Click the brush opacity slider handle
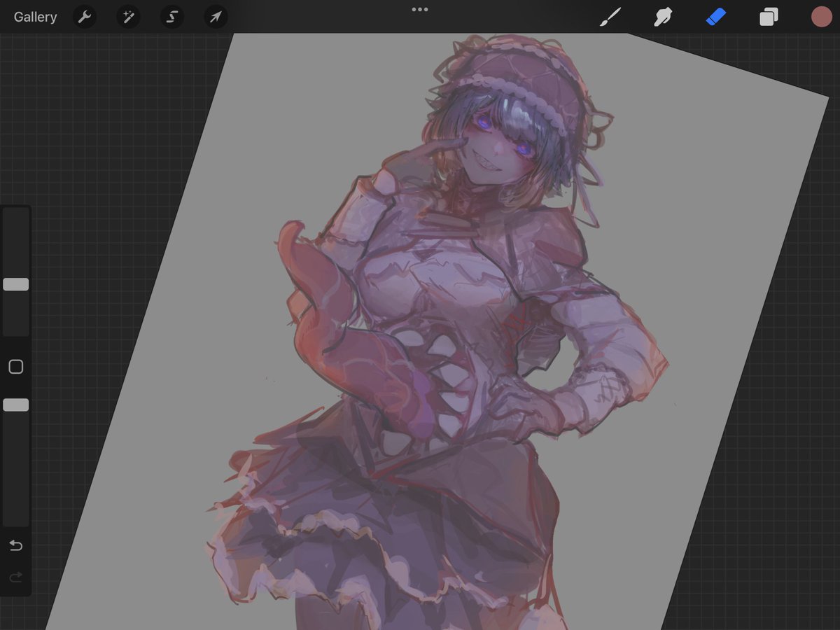The image size is (840, 630). 15,405
